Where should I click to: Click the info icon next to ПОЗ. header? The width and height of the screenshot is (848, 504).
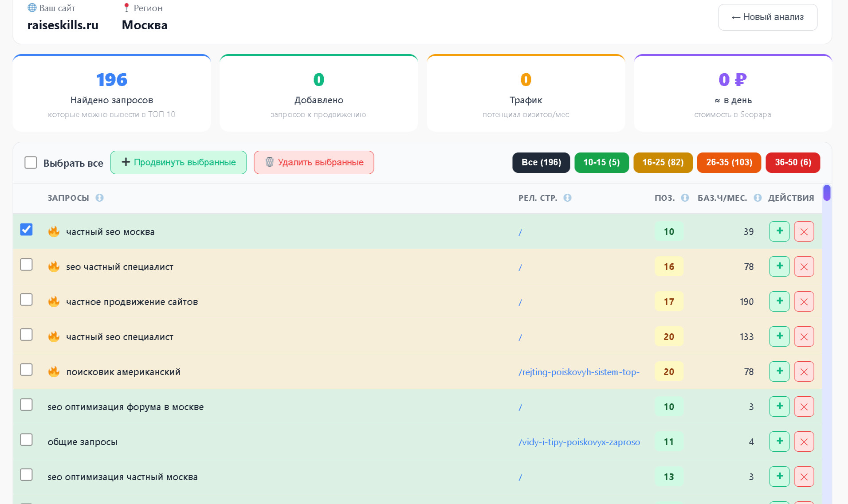[685, 198]
